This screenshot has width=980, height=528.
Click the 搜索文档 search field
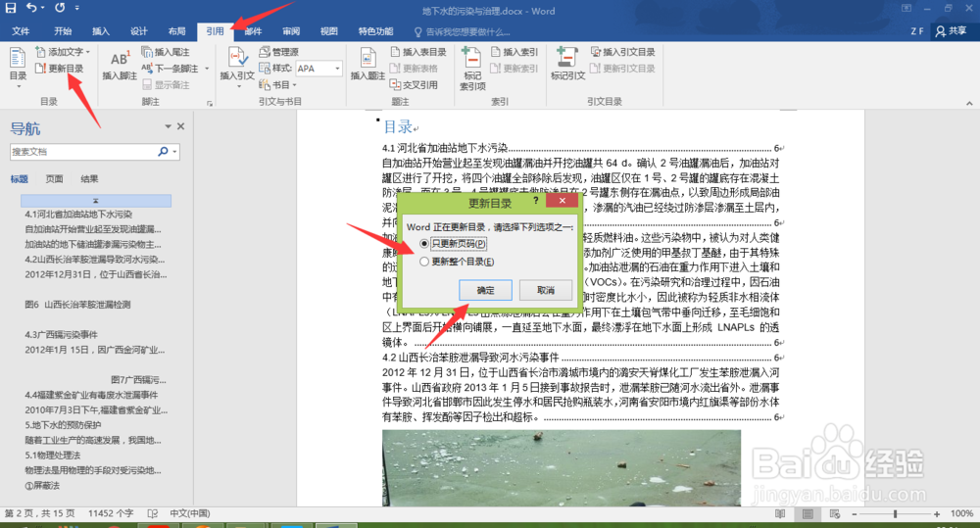click(x=81, y=151)
